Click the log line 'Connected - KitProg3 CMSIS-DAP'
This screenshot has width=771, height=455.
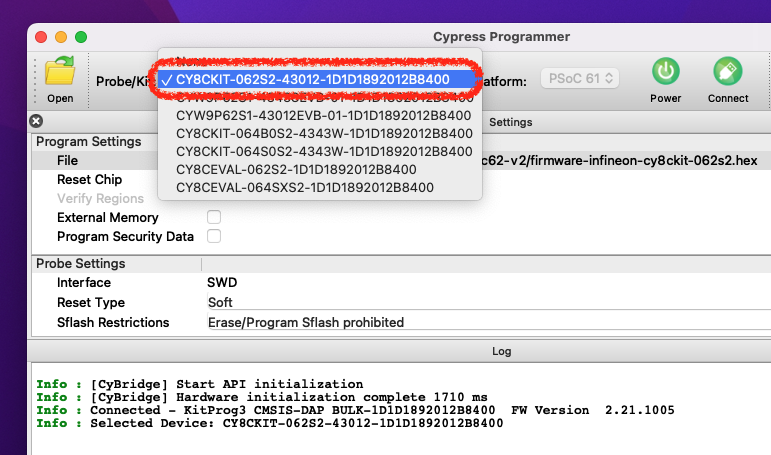tap(355, 410)
